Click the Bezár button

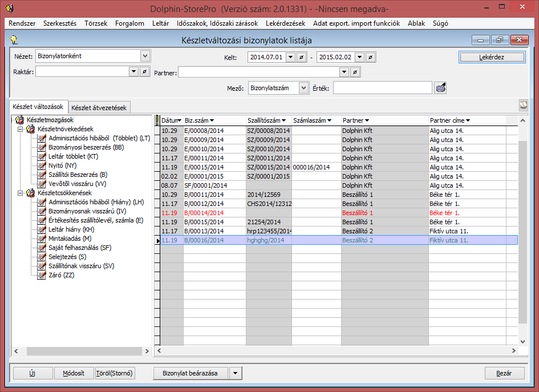504,373
